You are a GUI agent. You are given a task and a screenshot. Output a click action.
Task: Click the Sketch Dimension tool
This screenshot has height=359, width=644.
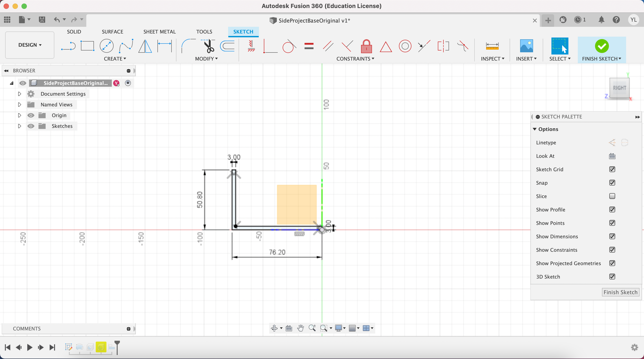pyautogui.click(x=164, y=46)
